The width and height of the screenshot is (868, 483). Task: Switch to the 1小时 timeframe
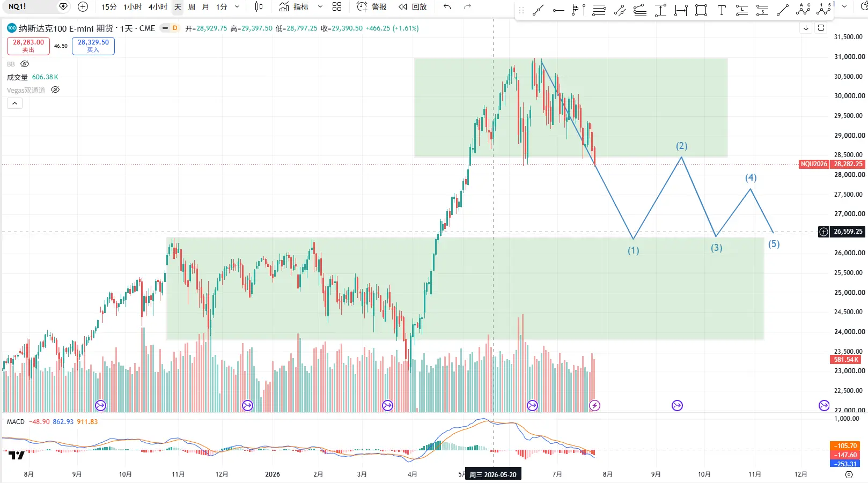(x=133, y=7)
